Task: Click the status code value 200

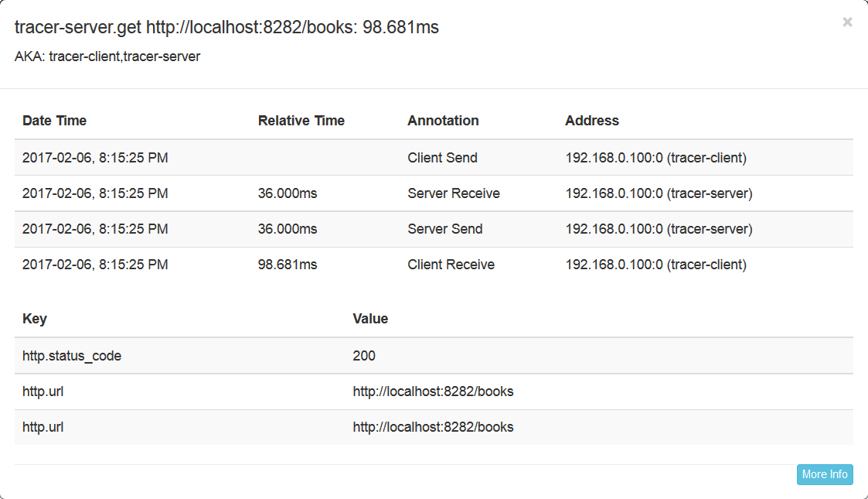Action: coord(364,356)
